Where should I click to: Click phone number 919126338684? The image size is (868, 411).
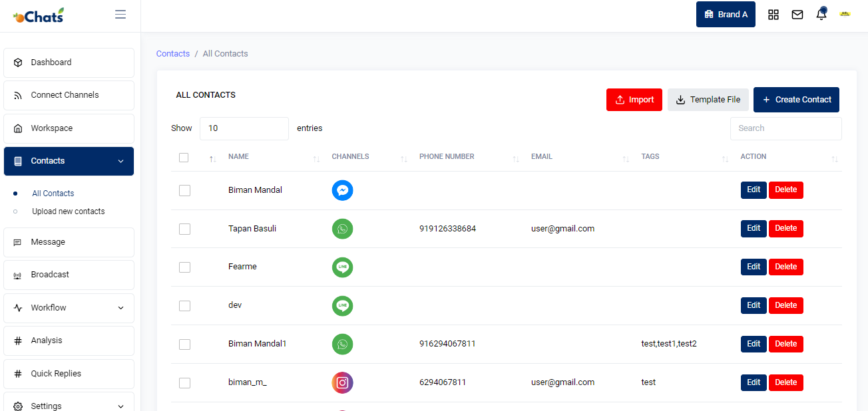pyautogui.click(x=447, y=229)
